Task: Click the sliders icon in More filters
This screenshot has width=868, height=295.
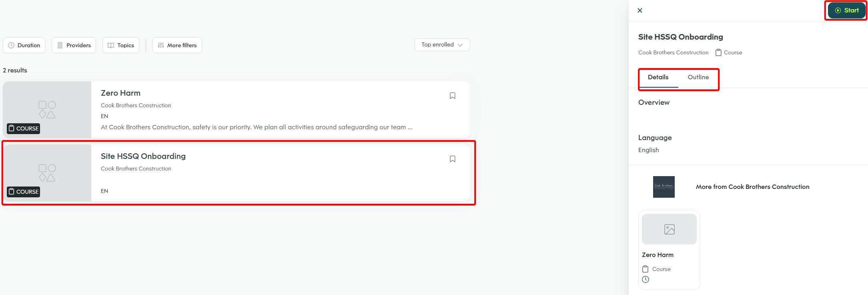Action: (x=161, y=45)
